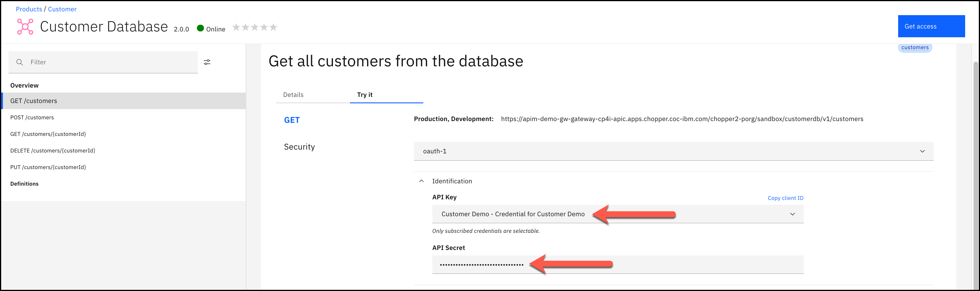Collapse the Identification section chevron
The width and height of the screenshot is (980, 291).
[x=421, y=181]
